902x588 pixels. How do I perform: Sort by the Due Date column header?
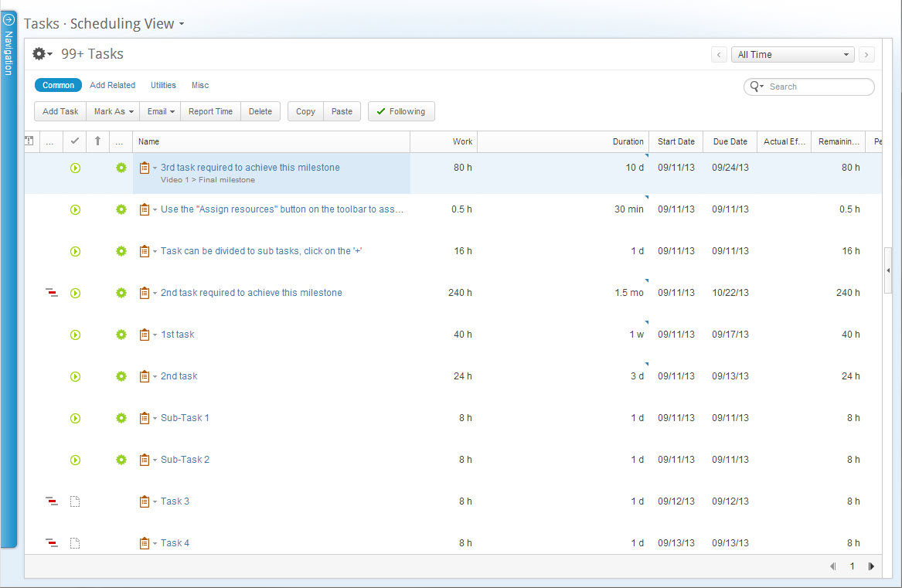pyautogui.click(x=730, y=141)
